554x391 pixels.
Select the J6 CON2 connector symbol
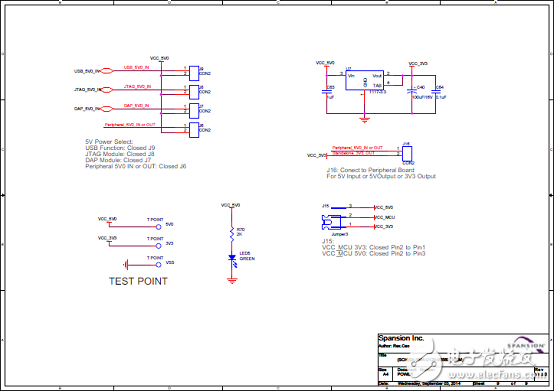click(194, 130)
